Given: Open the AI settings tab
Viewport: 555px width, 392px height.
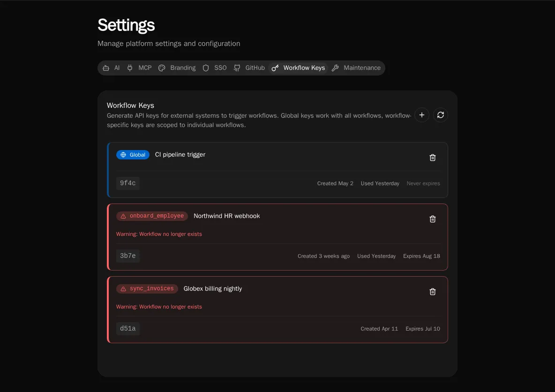Looking at the screenshot, I should point(111,68).
